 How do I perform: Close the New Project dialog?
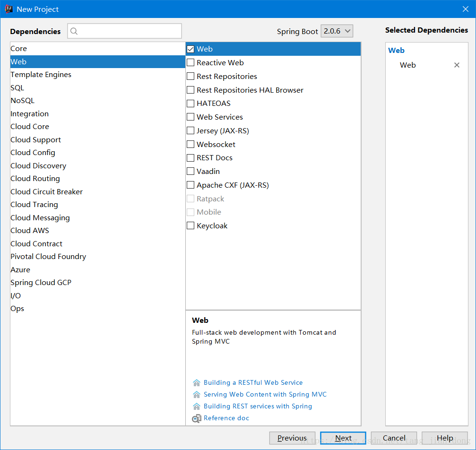466,9
